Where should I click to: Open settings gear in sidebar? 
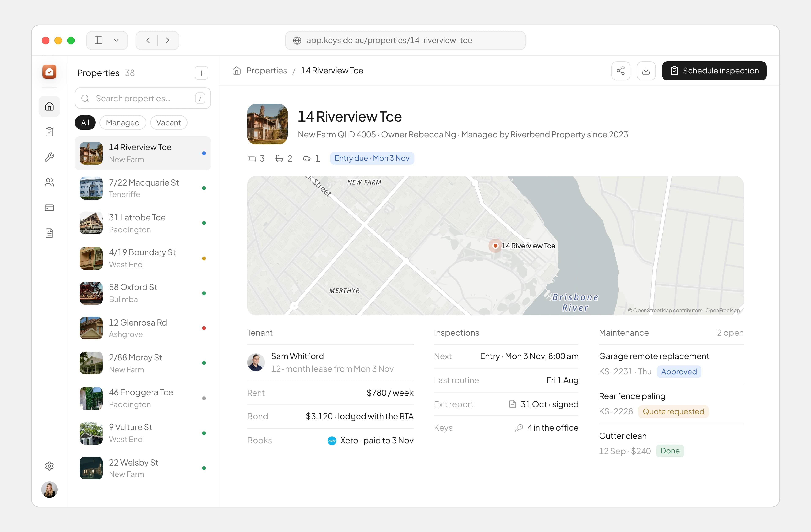49,466
